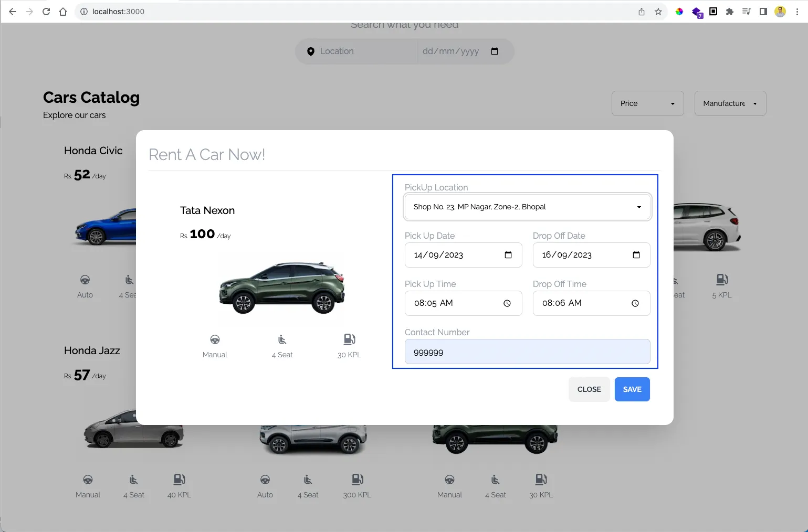Click the 30 KPL fuel icon in the modal
Image resolution: width=808 pixels, height=532 pixels.
click(x=350, y=339)
